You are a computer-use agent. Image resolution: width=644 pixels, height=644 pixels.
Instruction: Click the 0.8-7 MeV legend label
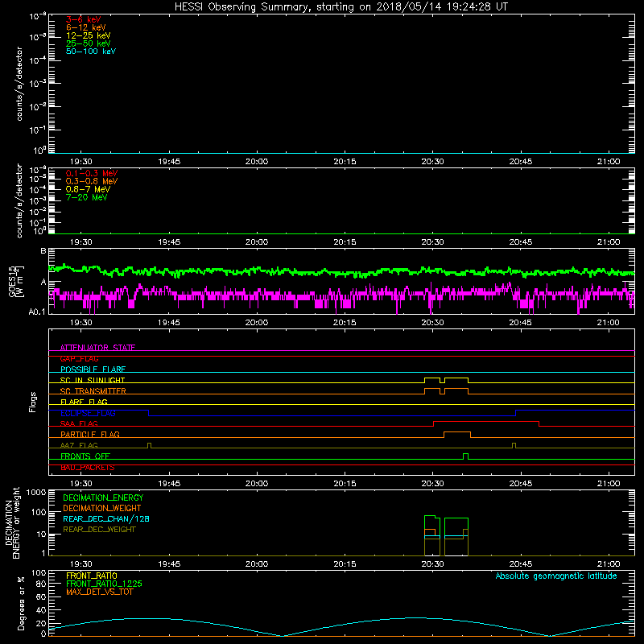tap(88, 189)
